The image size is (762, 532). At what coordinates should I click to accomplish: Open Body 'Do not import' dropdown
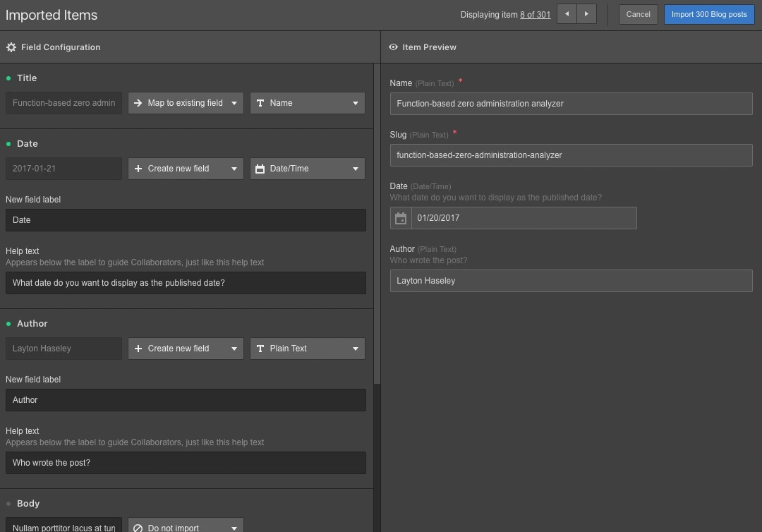coord(186,525)
